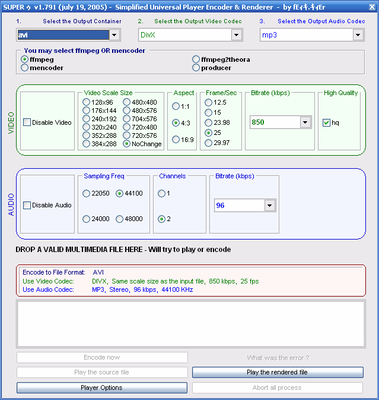This screenshot has height=400, width=379.
Task: Click What was the error ? button
Action: [278, 358]
